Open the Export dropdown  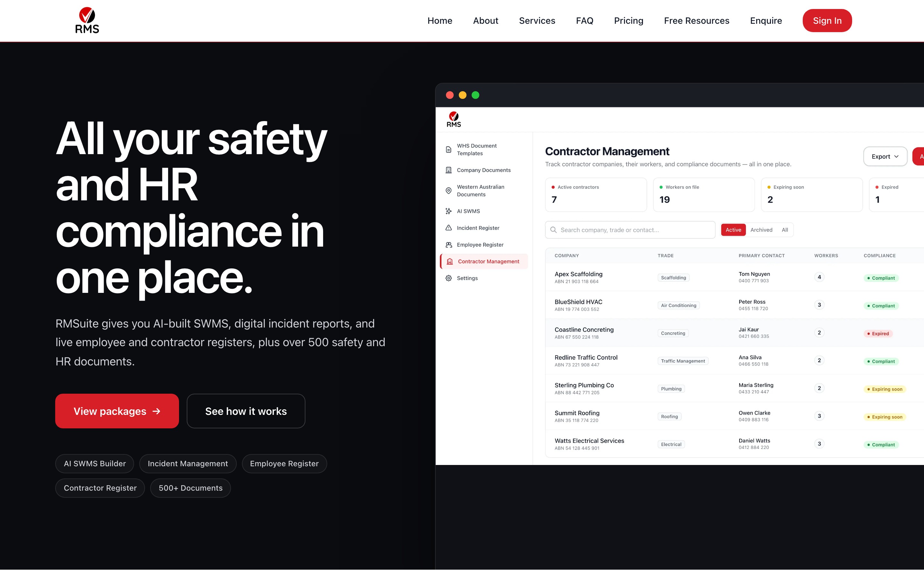885,156
